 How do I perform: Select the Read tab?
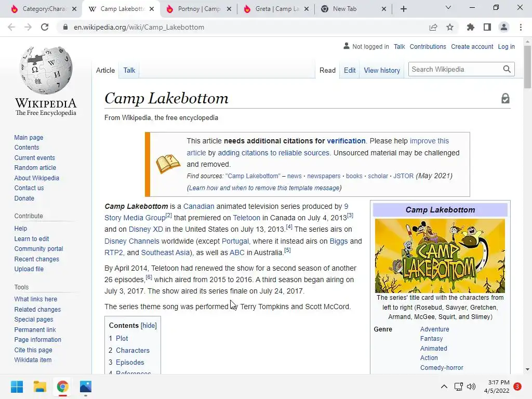tap(327, 70)
